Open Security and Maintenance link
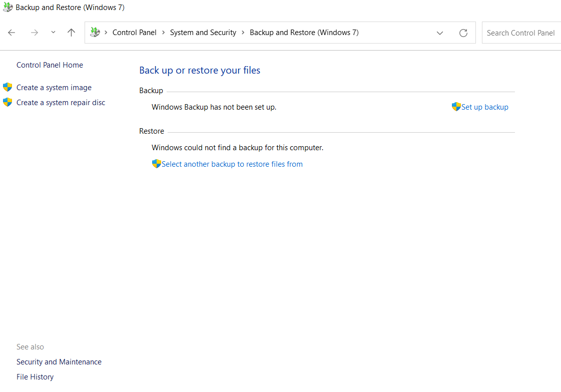The image size is (561, 392). (x=59, y=362)
